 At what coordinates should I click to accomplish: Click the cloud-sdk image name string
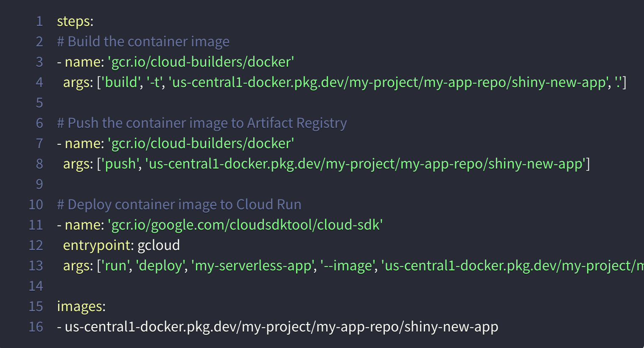[x=245, y=225]
